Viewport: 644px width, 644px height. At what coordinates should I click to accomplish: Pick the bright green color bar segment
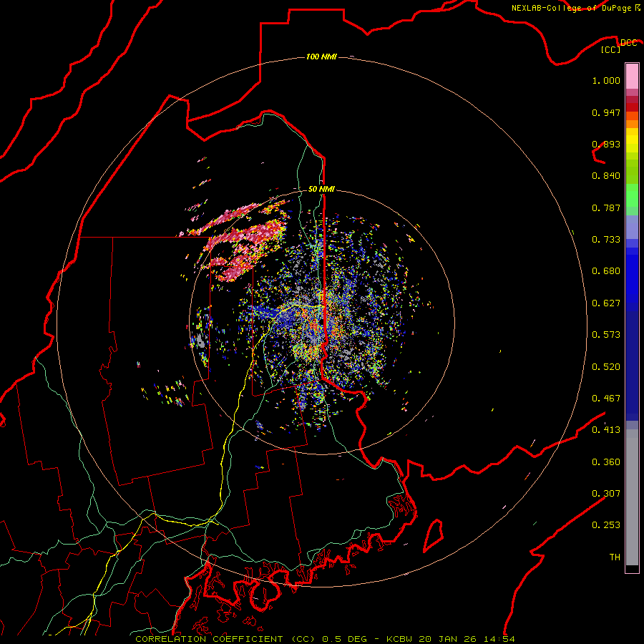[x=632, y=195]
